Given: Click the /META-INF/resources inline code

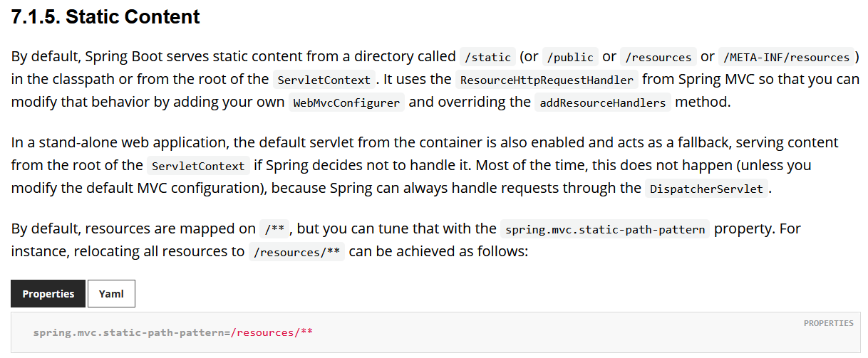Looking at the screenshot, I should pos(786,57).
